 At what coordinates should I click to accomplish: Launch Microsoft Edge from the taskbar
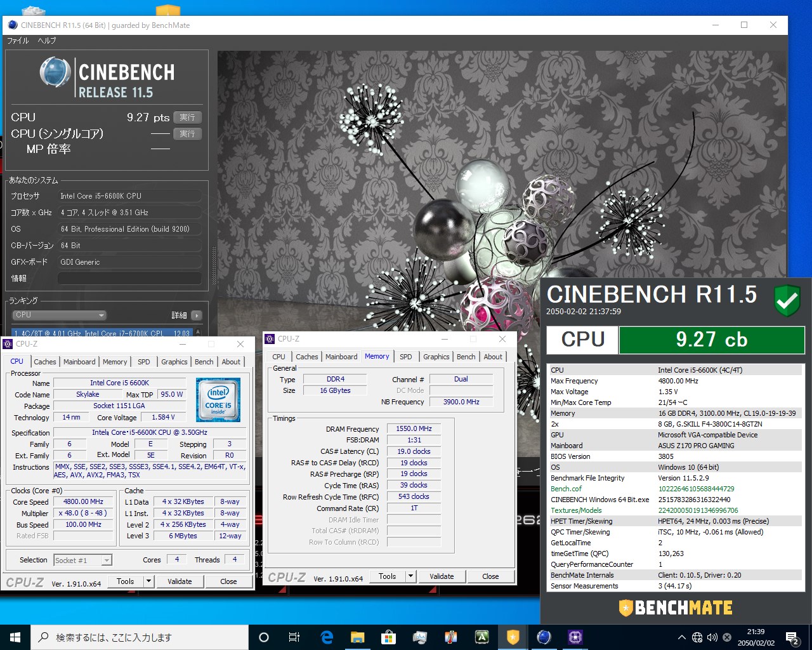[x=327, y=637]
